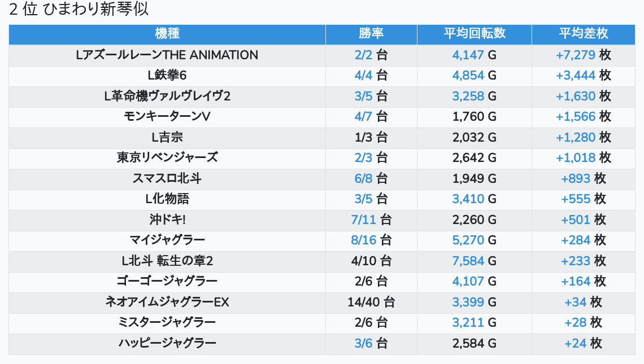Select the スマスロ北斗 machine name

point(167,178)
